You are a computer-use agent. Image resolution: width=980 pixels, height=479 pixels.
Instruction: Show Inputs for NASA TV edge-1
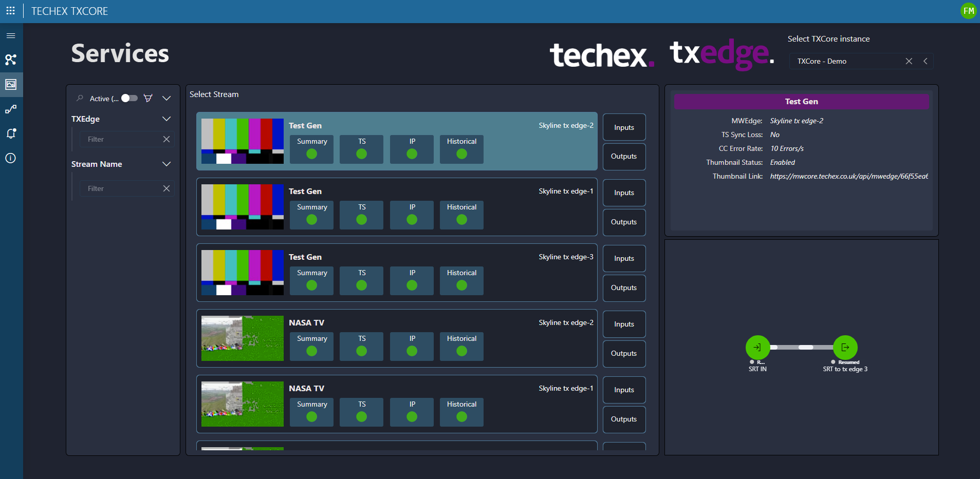point(624,390)
